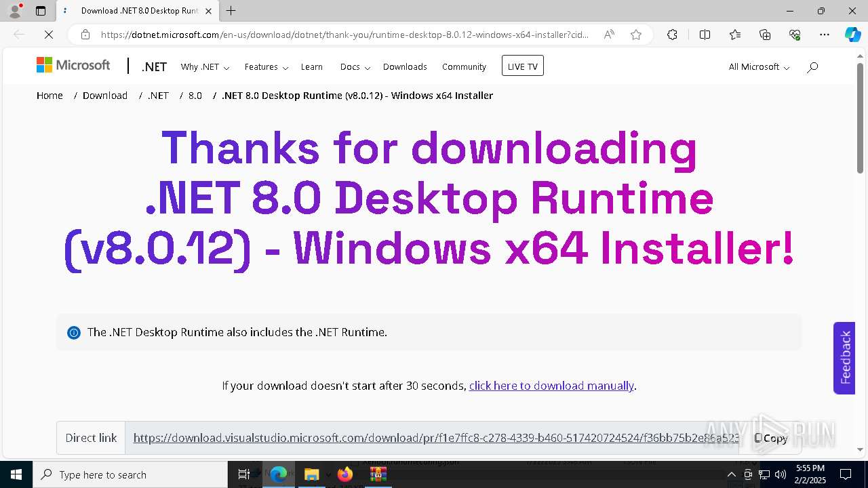Click the Microsoft logo
The height and width of the screenshot is (488, 868).
coord(73,65)
